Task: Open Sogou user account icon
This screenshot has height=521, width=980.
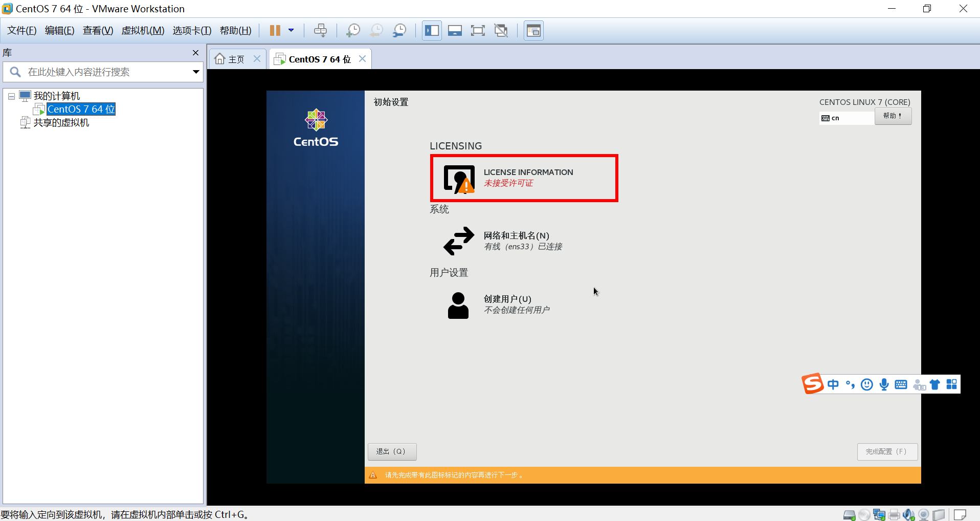Action: (919, 385)
